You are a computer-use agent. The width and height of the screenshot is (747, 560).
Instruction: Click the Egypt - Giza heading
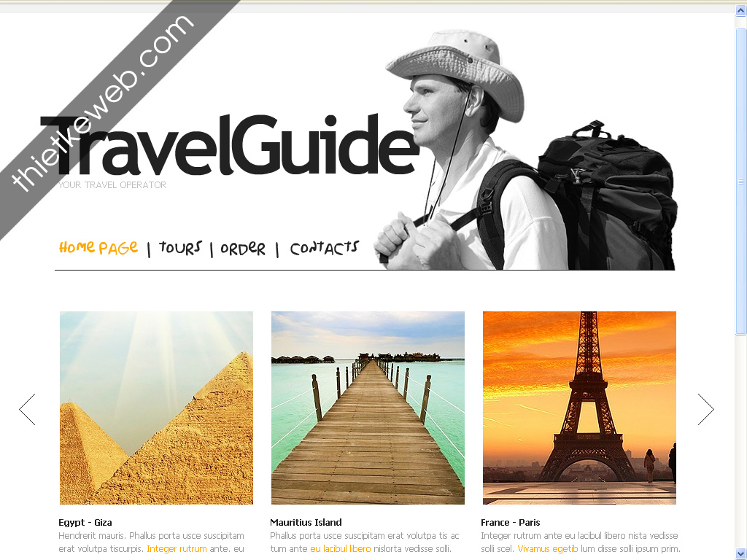click(x=85, y=522)
